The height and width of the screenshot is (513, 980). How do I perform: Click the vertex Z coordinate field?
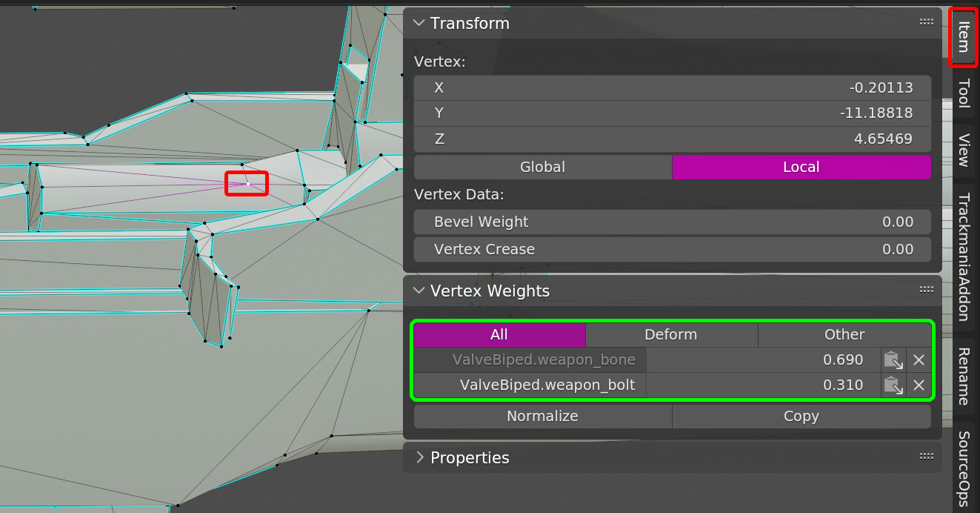pyautogui.click(x=673, y=139)
